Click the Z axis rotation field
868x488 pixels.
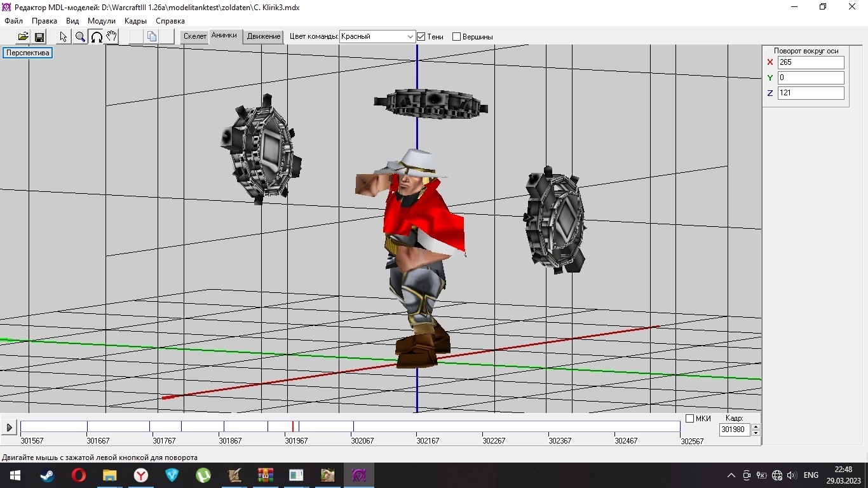(811, 93)
